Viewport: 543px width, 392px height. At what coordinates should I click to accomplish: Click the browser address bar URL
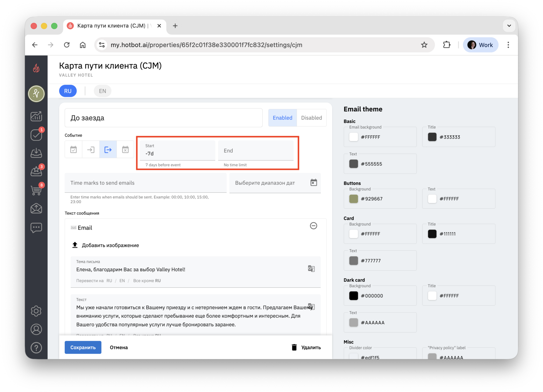(206, 45)
